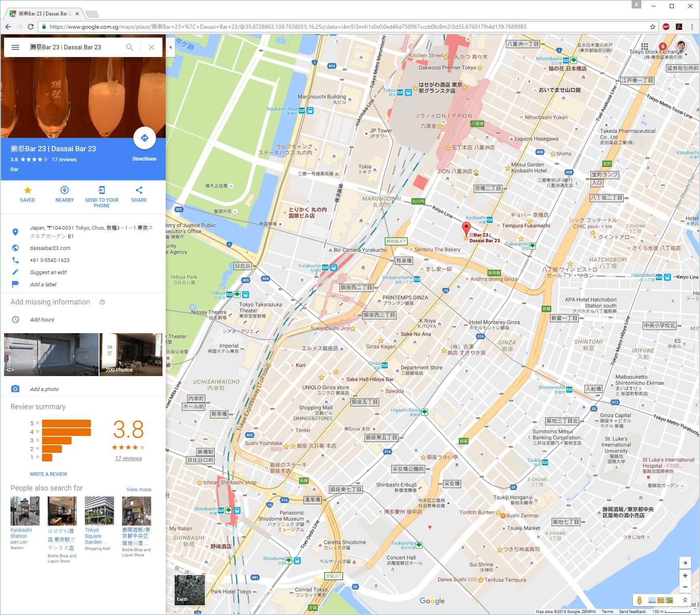
Task: Open the Adobe PDF extension icon
Action: [679, 27]
